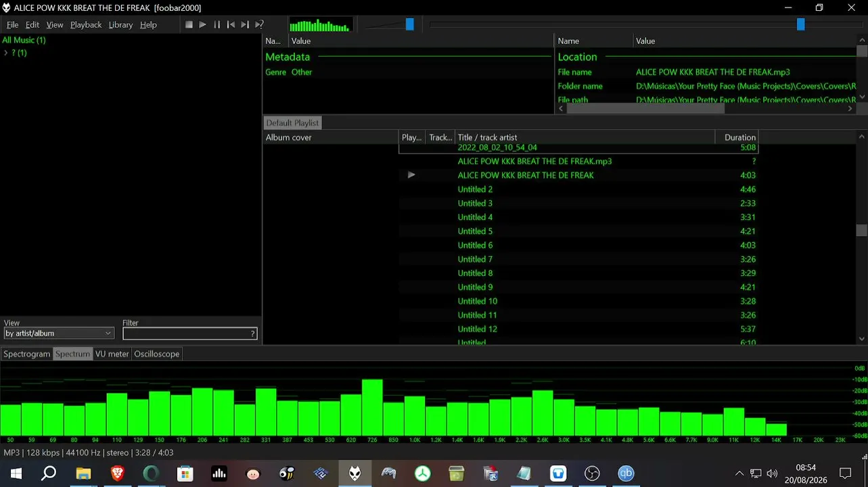Skip to the next track
The image size is (868, 487).
click(245, 24)
